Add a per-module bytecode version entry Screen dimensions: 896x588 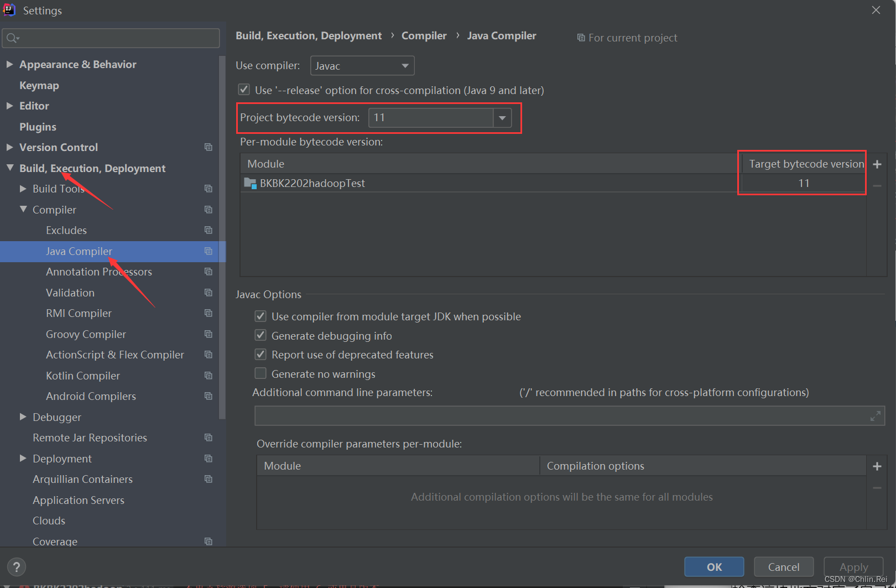877,164
